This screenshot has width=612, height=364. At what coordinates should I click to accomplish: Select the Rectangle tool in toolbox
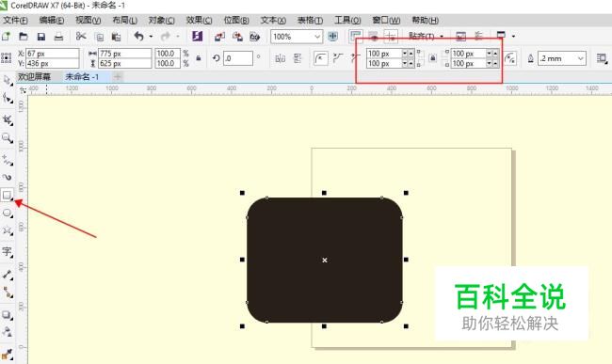tap(7, 195)
